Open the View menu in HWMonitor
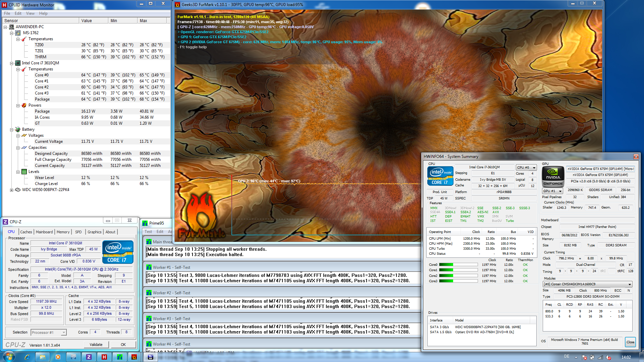The image size is (644, 362). point(30,13)
